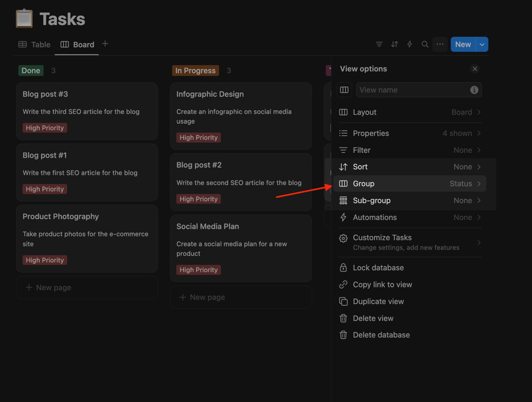Open automations lightning bolt icon in toolbar
This screenshot has height=402, width=532.
coord(410,44)
